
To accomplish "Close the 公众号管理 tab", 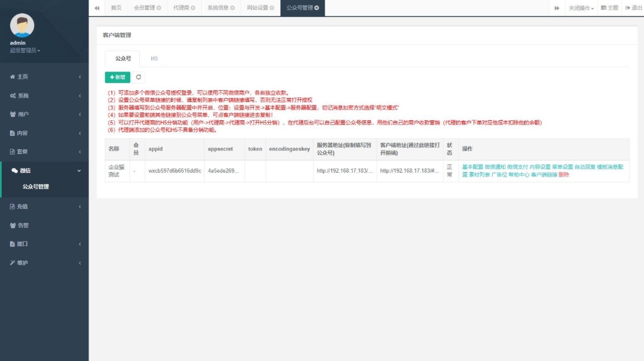I will pyautogui.click(x=316, y=8).
